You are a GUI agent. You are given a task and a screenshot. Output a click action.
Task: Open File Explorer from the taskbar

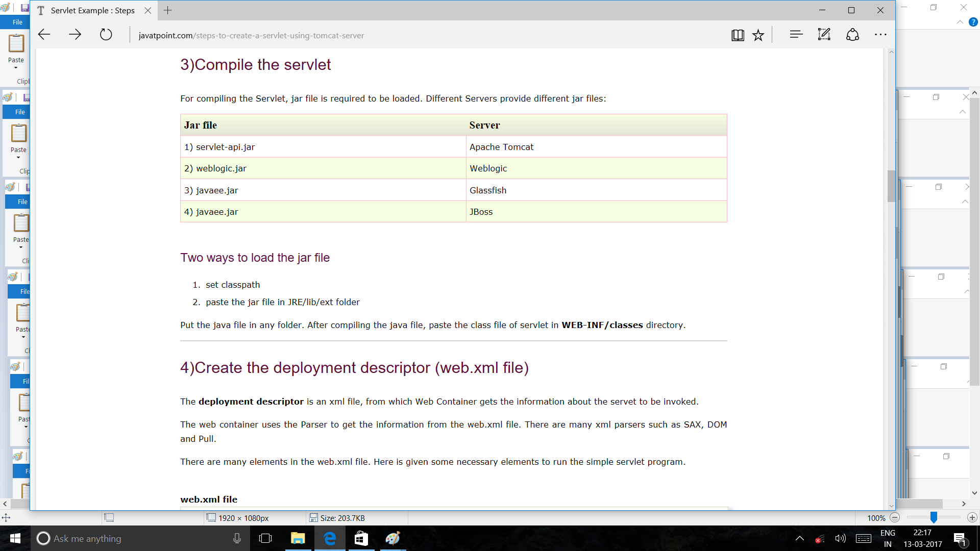point(298,539)
